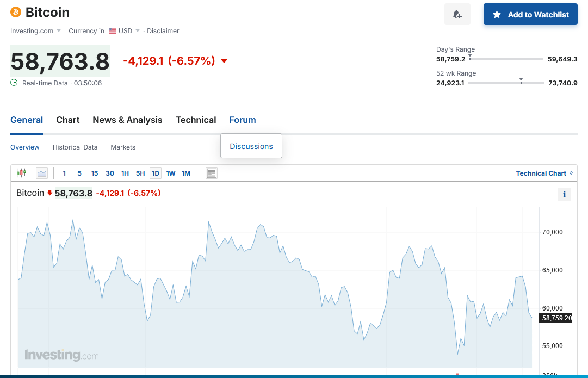This screenshot has width=588, height=378.
Task: Open the Disclaimer link
Action: 163,31
